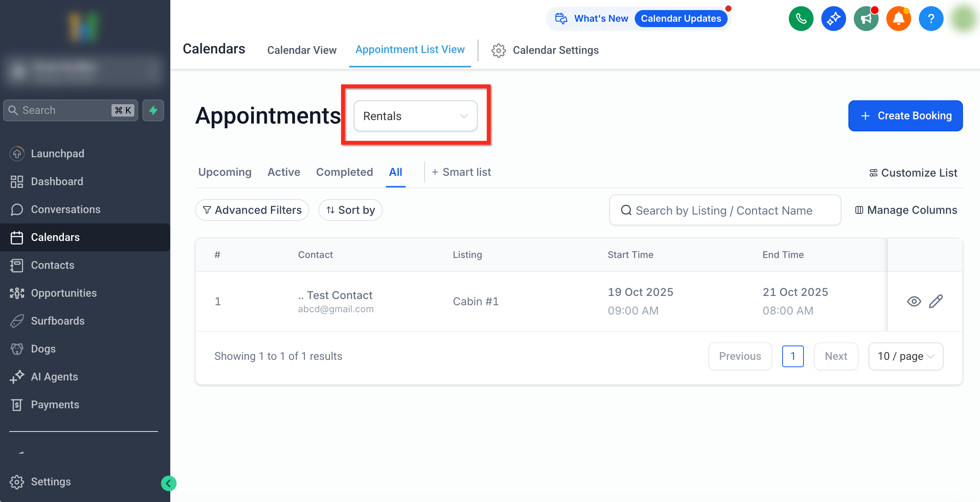Screen dimensions: 980x502
Task: Click Manage Columns
Action: [906, 210]
